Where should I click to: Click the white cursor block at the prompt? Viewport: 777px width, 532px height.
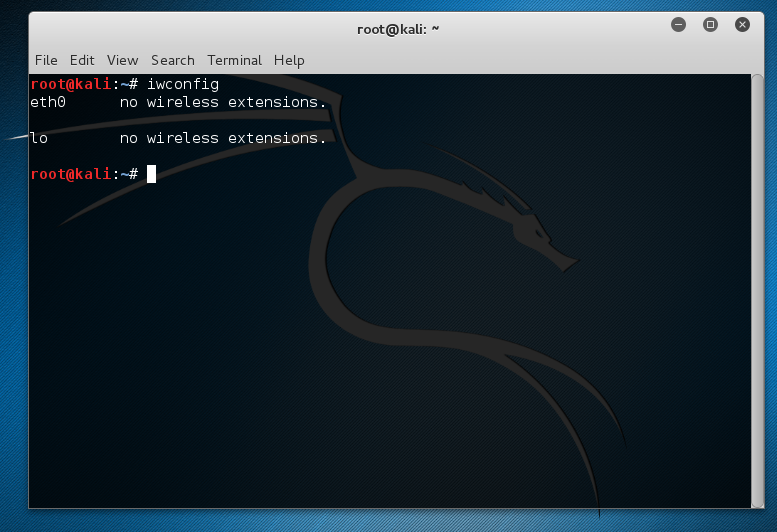pyautogui.click(x=151, y=174)
